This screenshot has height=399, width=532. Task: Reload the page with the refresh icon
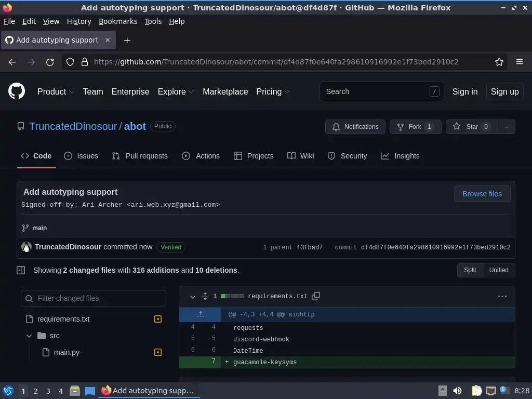[x=50, y=62]
